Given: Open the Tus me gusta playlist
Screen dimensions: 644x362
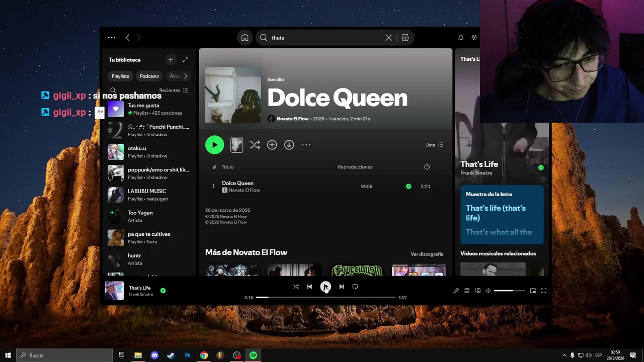Looking at the screenshot, I should click(148, 109).
